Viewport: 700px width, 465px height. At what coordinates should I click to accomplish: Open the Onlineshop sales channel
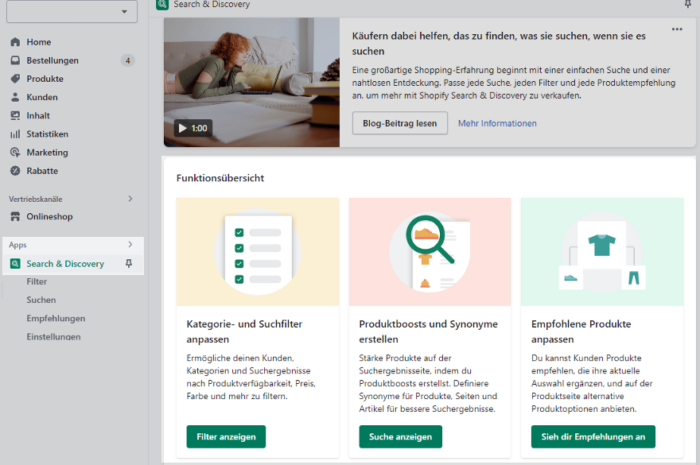pos(49,216)
